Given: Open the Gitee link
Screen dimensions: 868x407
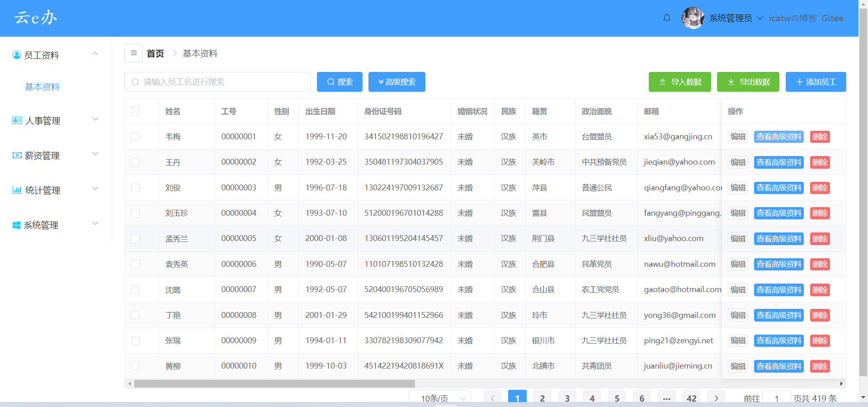Looking at the screenshot, I should [832, 18].
